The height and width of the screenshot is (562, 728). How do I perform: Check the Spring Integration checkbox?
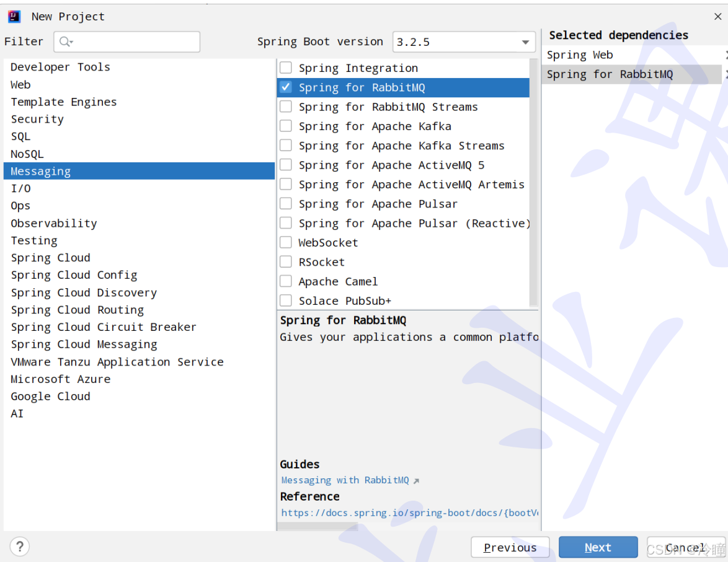286,68
